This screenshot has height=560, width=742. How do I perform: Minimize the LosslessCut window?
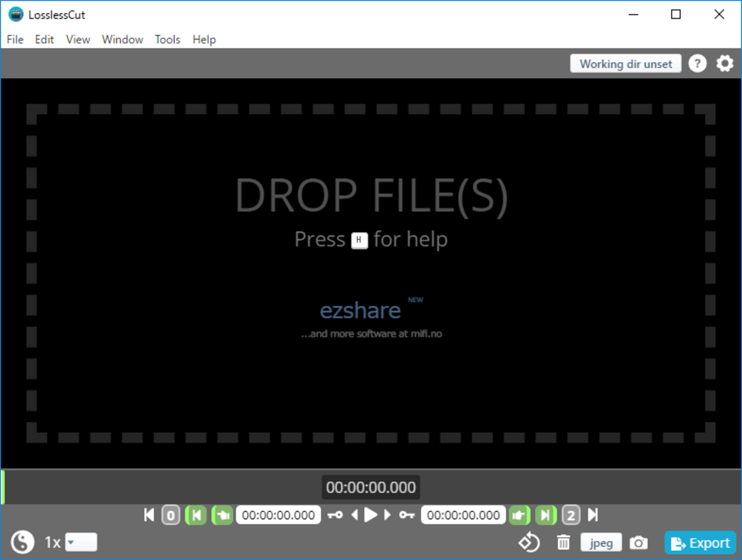[x=634, y=14]
